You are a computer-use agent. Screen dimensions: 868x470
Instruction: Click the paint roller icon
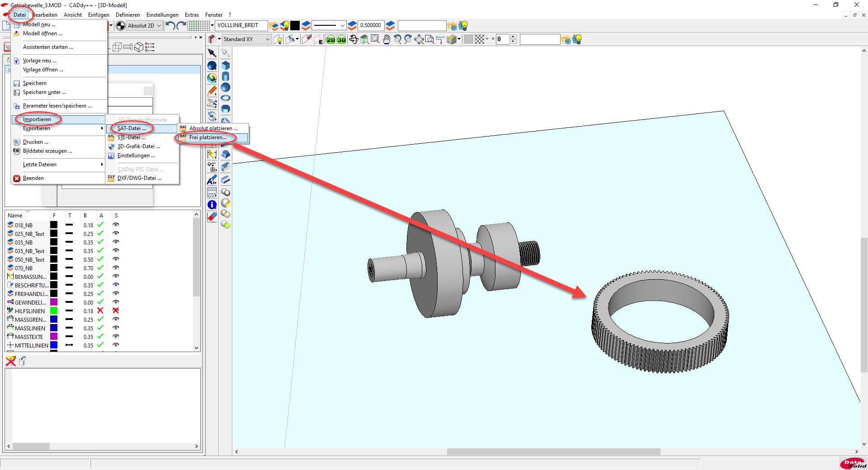pyautogui.click(x=440, y=39)
